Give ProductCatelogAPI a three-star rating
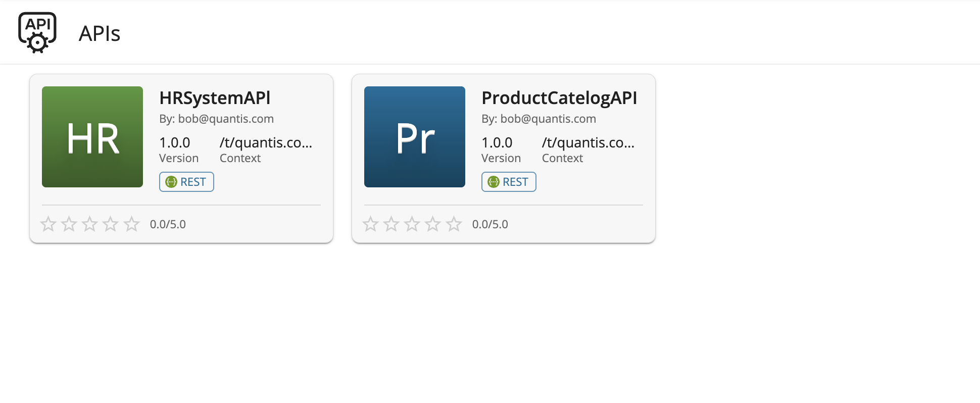The width and height of the screenshot is (980, 403). tap(412, 224)
